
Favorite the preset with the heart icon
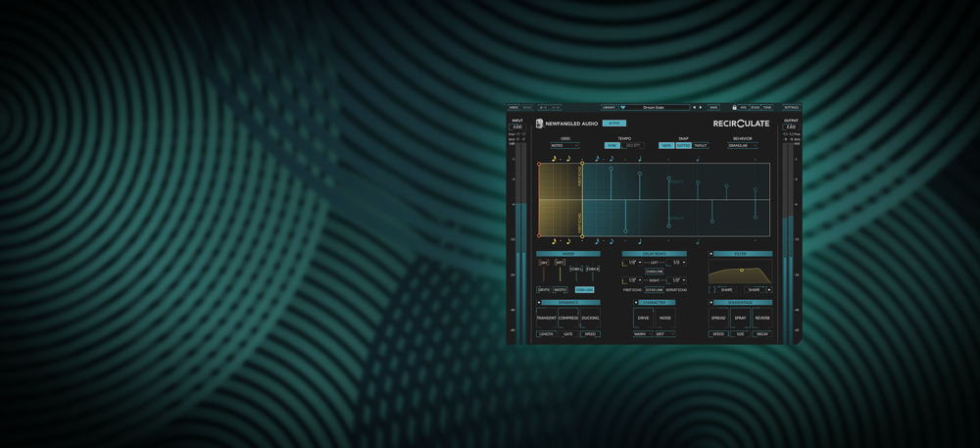[622, 108]
